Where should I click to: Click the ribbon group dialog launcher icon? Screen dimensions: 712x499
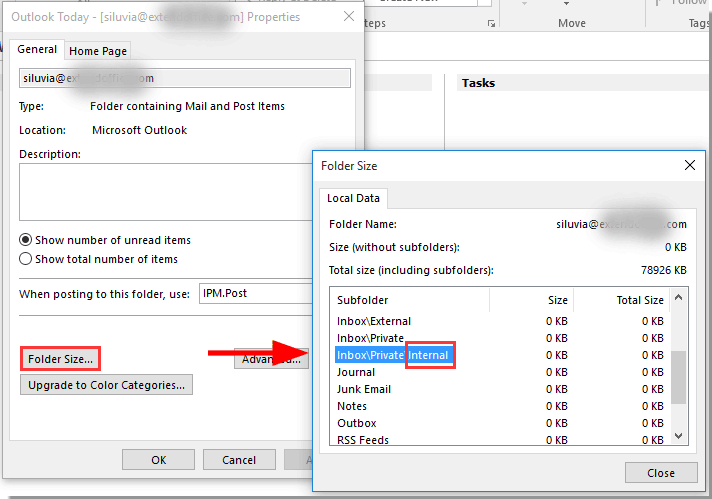click(x=491, y=23)
